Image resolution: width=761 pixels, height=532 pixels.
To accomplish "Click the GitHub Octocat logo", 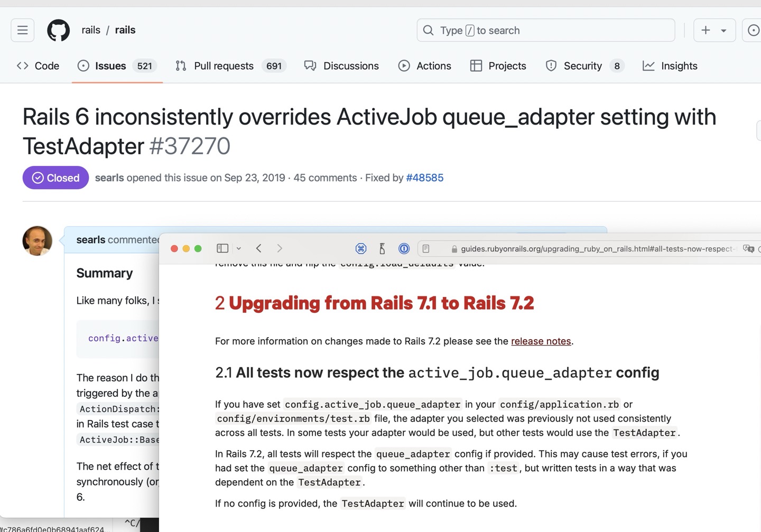I will (x=58, y=30).
